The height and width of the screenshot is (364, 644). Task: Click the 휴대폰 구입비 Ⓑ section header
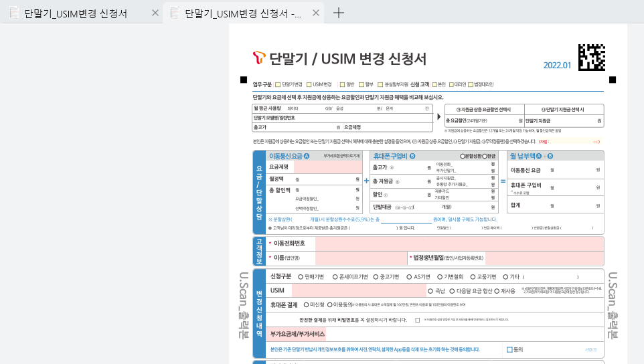(x=394, y=157)
